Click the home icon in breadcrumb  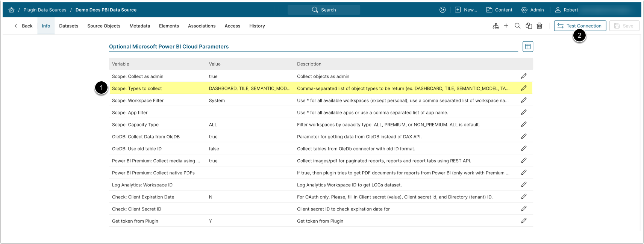point(11,10)
